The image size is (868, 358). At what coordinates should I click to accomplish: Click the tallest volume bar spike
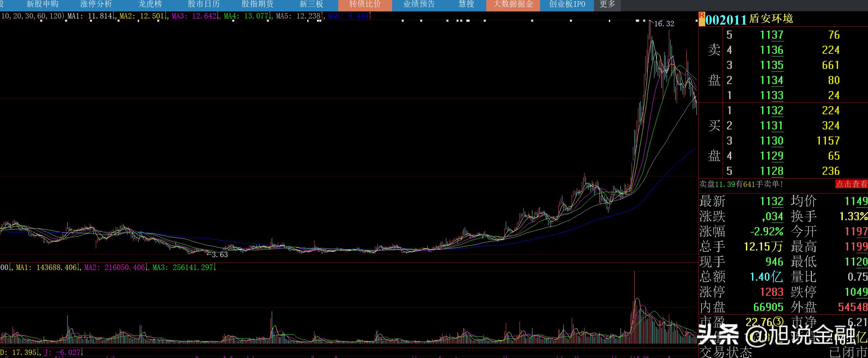pyautogui.click(x=635, y=307)
